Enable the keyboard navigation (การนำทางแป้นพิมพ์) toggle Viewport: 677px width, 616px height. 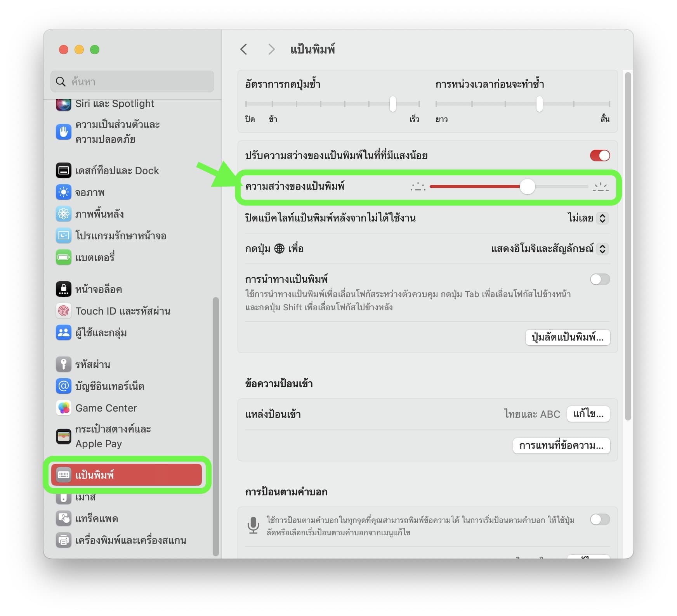click(x=600, y=279)
